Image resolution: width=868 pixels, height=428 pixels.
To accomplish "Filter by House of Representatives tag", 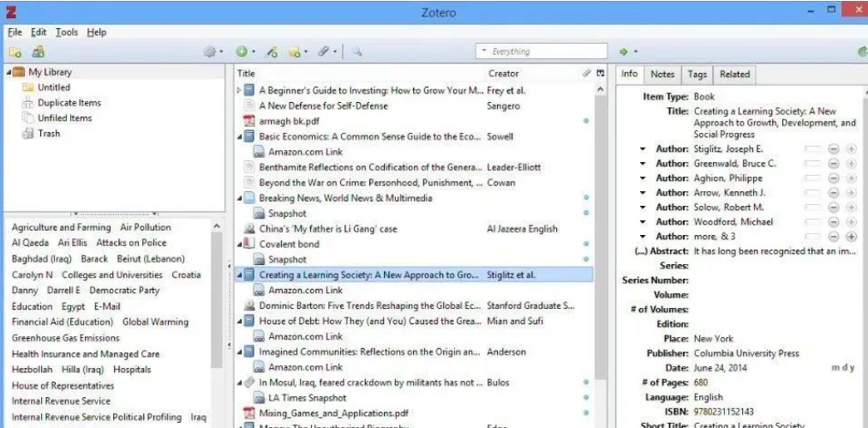I will 63,386.
